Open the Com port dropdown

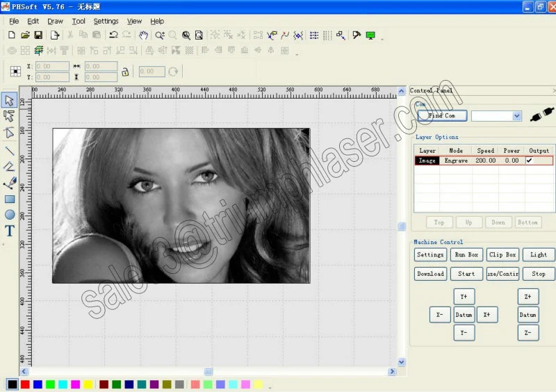516,116
